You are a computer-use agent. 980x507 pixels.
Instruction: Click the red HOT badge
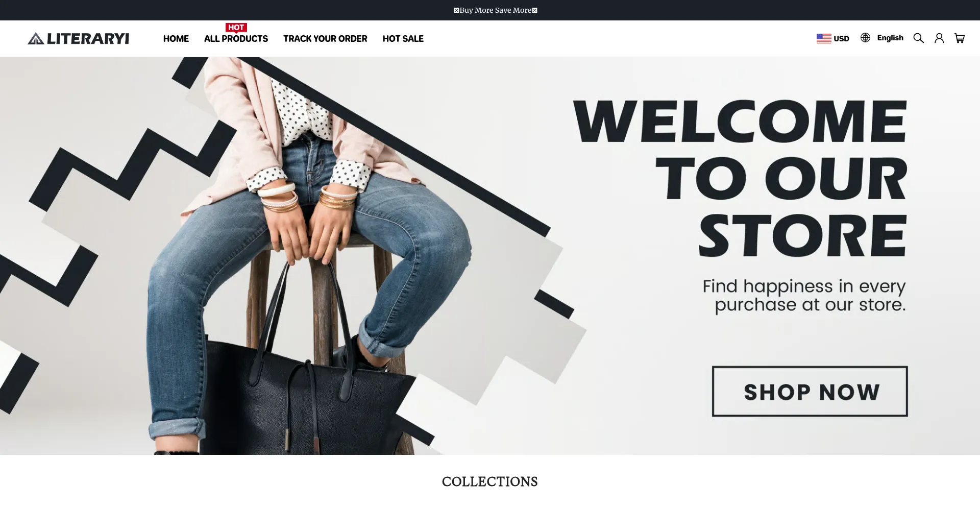click(x=236, y=28)
